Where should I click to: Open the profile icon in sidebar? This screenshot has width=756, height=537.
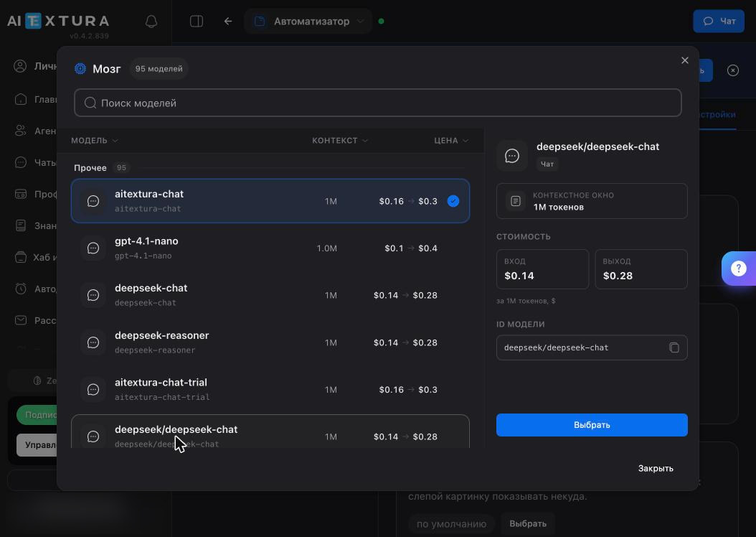[x=20, y=66]
